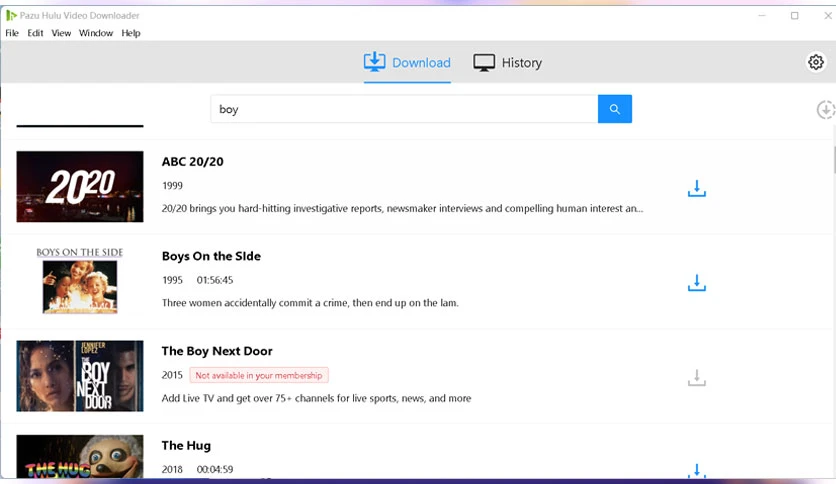Open the download queue circular arrow icon
The width and height of the screenshot is (836, 484).
pyautogui.click(x=825, y=110)
